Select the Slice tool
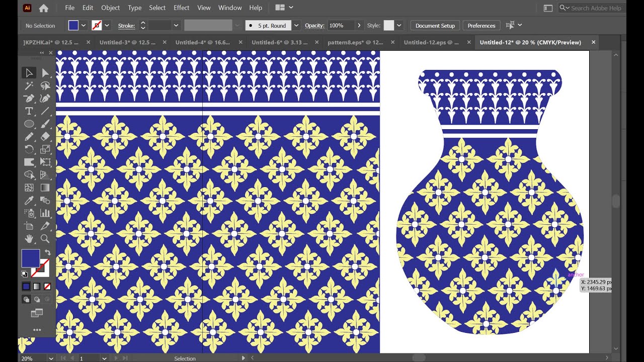The height and width of the screenshot is (362, 644). click(45, 226)
